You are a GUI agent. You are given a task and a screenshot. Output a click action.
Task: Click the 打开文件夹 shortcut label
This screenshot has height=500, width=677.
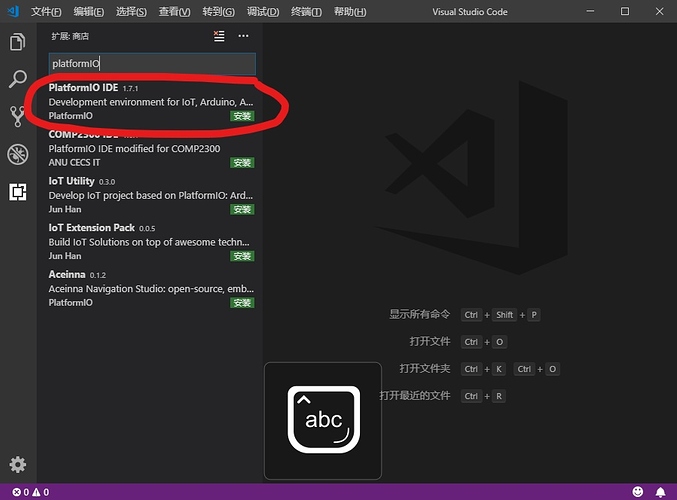425,369
